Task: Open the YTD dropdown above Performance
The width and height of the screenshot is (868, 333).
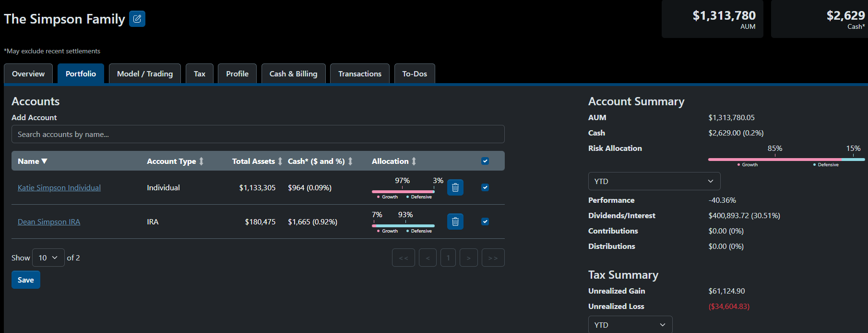Action: pyautogui.click(x=654, y=181)
